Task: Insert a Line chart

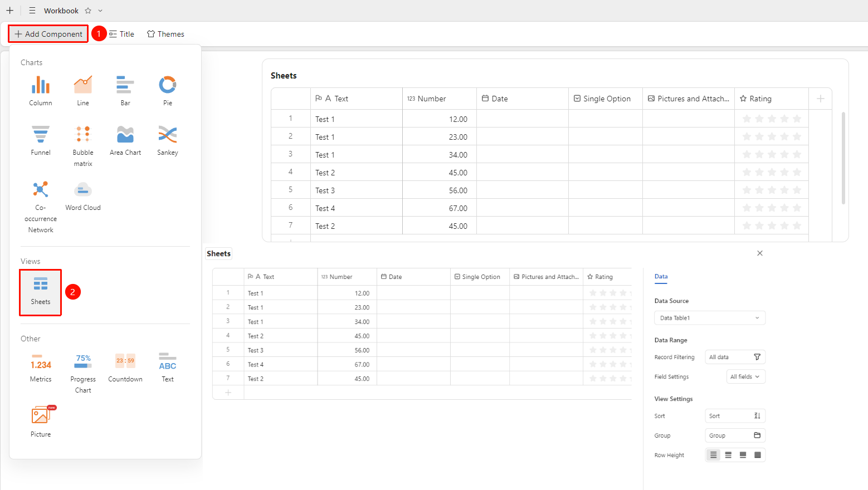Action: pos(83,91)
